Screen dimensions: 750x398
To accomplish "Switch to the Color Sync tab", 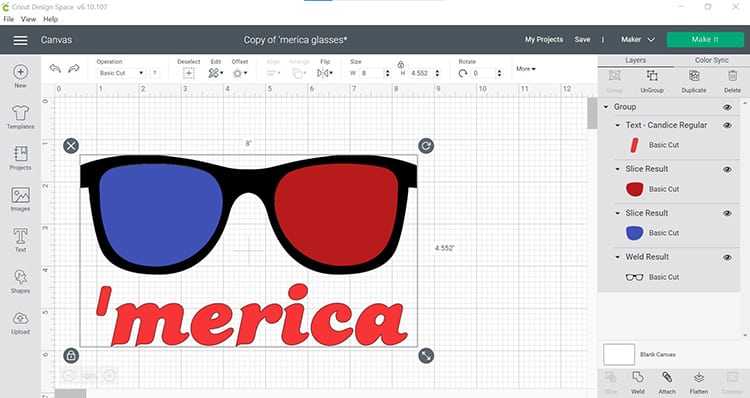I will (711, 60).
